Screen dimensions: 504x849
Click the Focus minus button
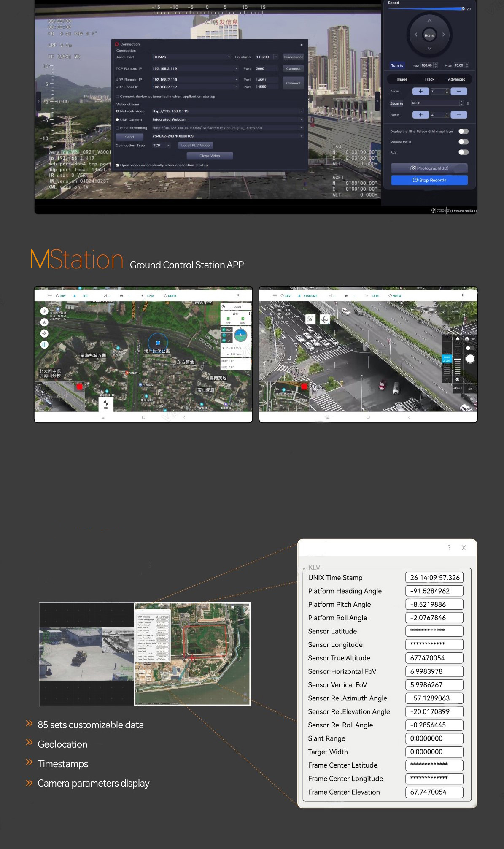[x=459, y=115]
